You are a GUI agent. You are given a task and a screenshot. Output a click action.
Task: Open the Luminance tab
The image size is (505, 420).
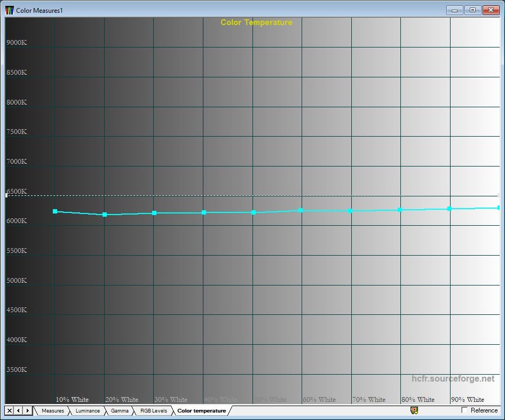tap(88, 411)
